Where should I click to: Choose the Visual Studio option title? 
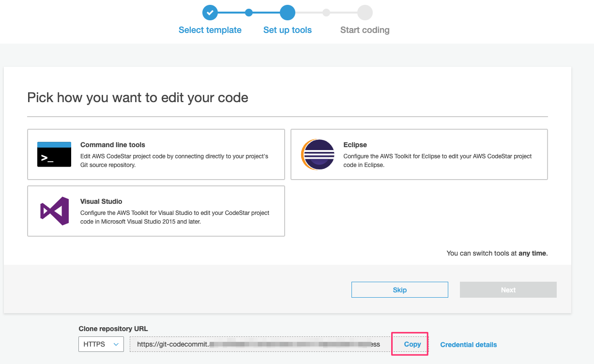101,201
